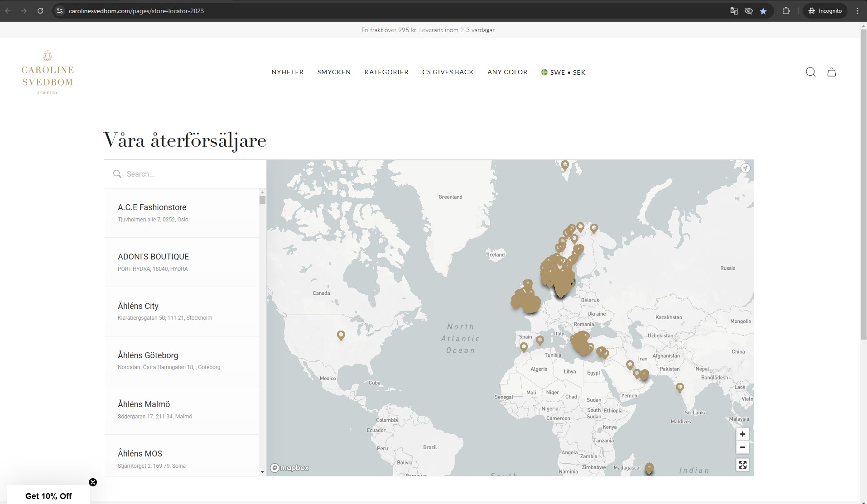Open the SMYCKEN menu
Screen dimensions: 867x504
tap(334, 72)
